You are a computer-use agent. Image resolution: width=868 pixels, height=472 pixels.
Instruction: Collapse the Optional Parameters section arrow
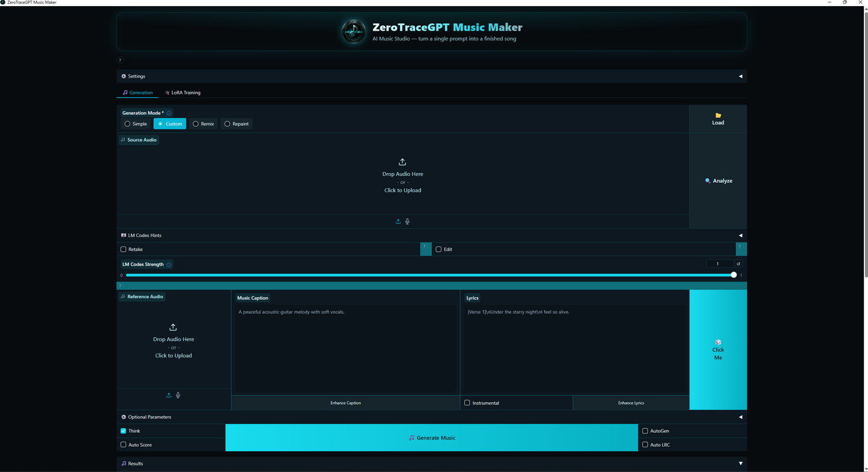740,417
